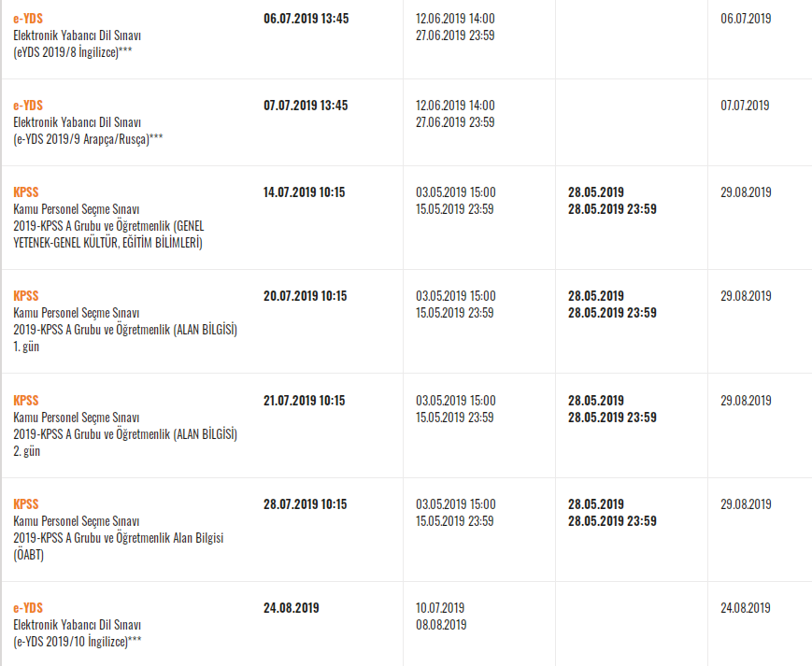Viewport: 812px width, 666px height.
Task: Click the exam date 20.07.2019 10:15
Action: (x=305, y=296)
